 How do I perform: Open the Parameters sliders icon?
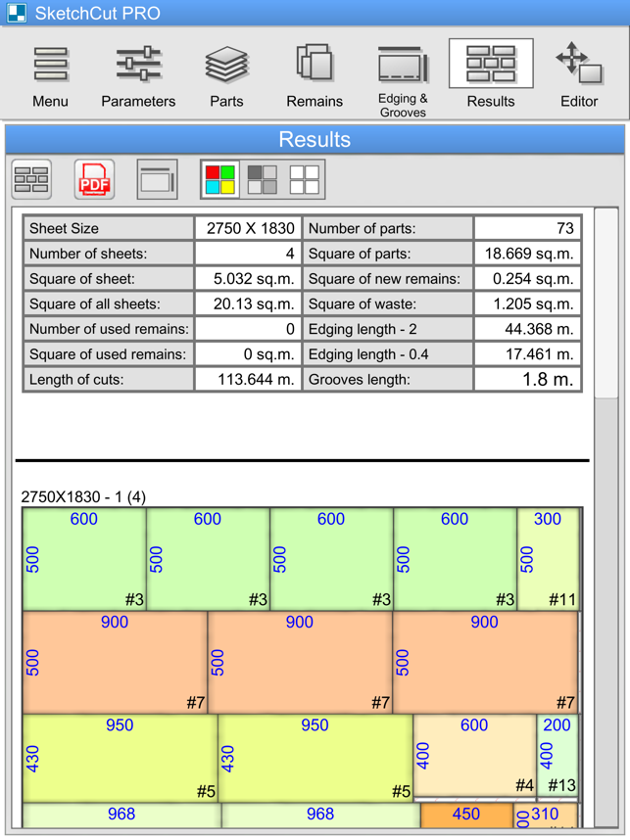138,65
